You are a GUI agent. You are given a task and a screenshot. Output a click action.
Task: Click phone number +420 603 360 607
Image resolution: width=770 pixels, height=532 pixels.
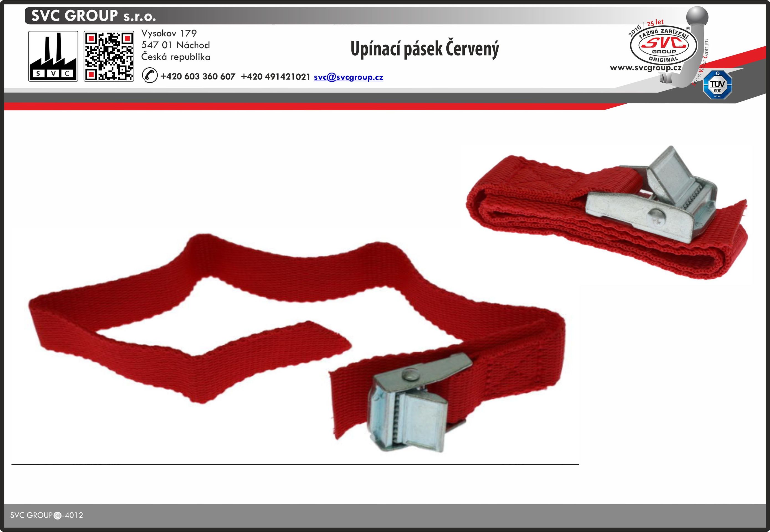click(x=198, y=77)
